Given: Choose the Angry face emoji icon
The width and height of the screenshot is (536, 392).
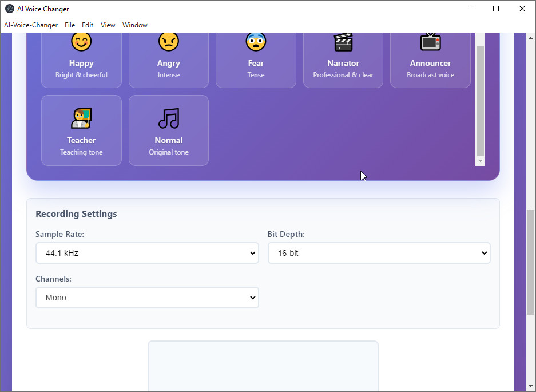Looking at the screenshot, I should [x=168, y=42].
